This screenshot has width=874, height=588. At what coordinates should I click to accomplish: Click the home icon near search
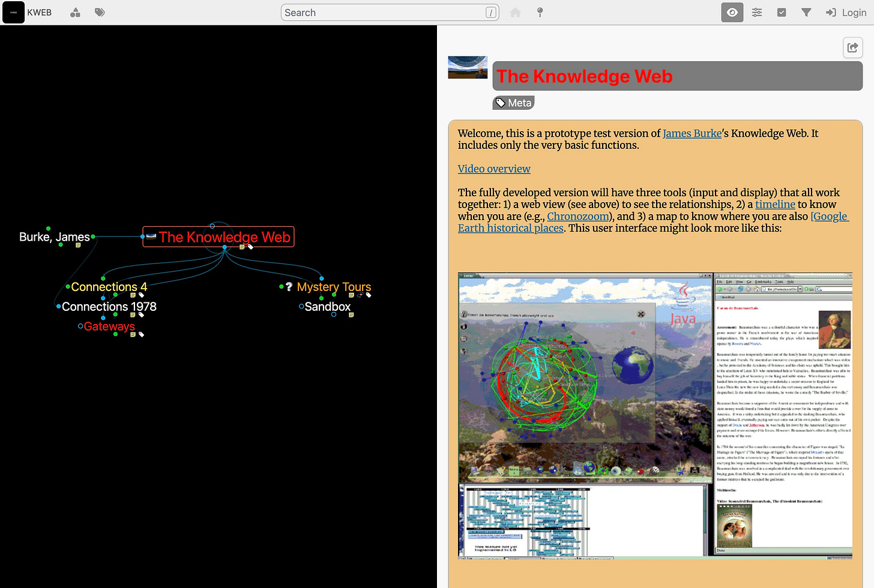click(x=515, y=13)
